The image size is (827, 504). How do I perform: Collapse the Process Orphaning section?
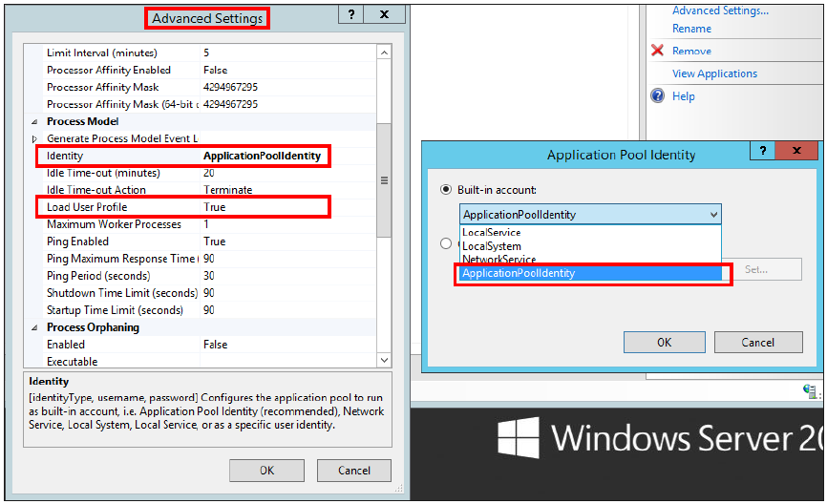point(35,328)
